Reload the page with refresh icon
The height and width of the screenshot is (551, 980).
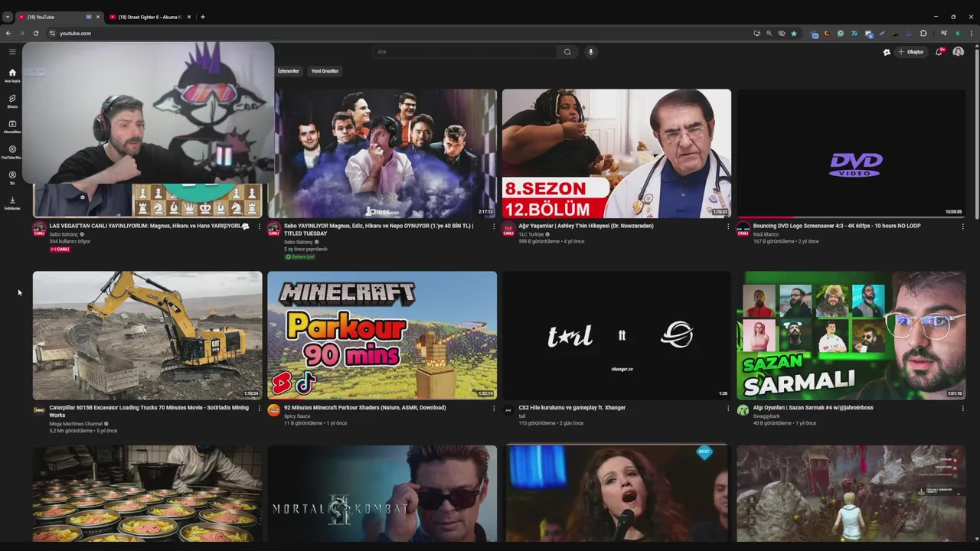[x=35, y=33]
